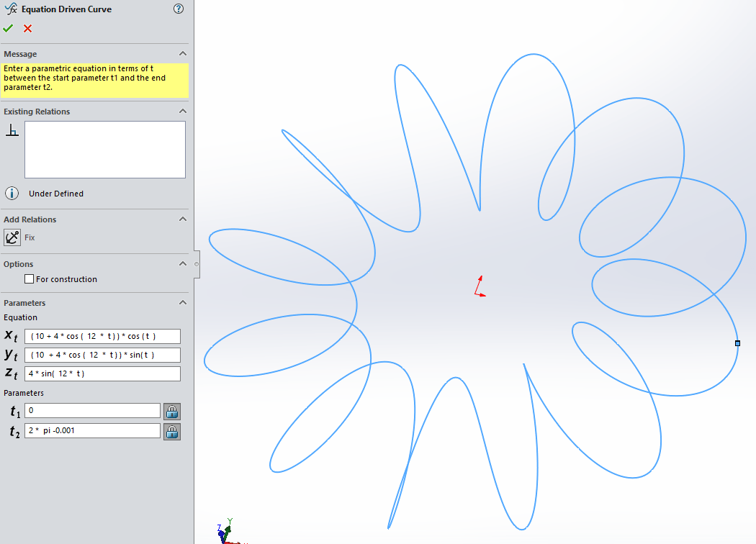Toggle the lock beside the t1 parameter
Viewport: 756px width, 544px height.
click(x=172, y=412)
